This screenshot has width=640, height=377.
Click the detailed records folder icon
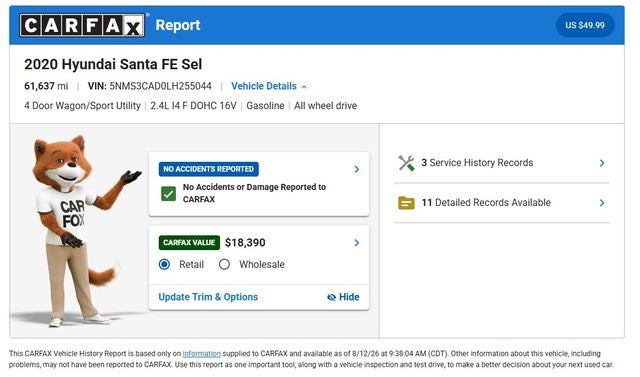406,203
